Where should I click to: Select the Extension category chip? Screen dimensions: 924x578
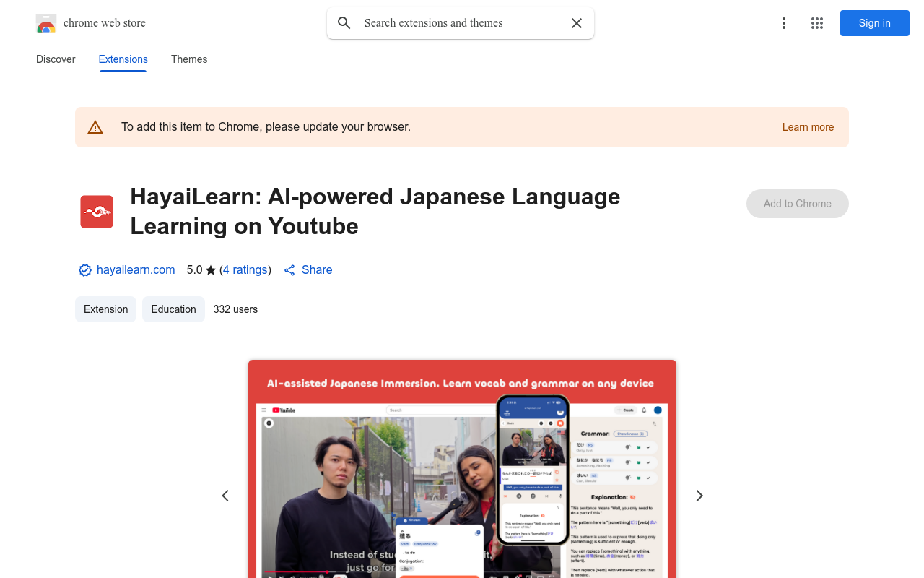pyautogui.click(x=105, y=309)
